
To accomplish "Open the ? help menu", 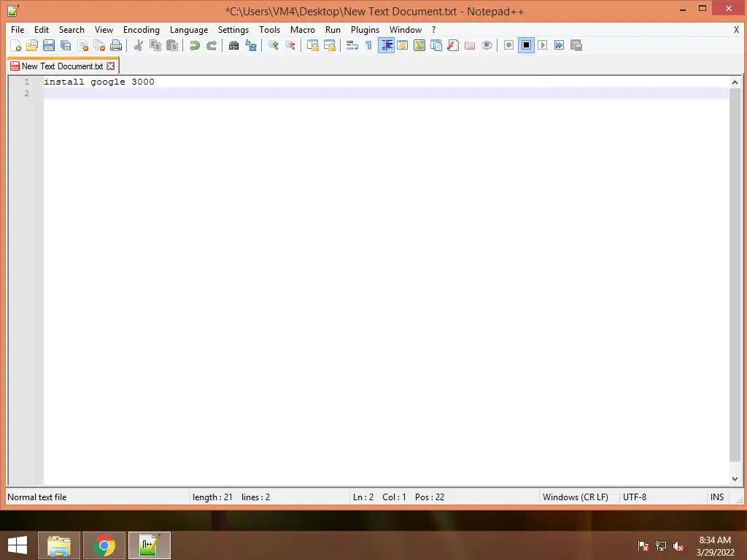I will pos(433,29).
